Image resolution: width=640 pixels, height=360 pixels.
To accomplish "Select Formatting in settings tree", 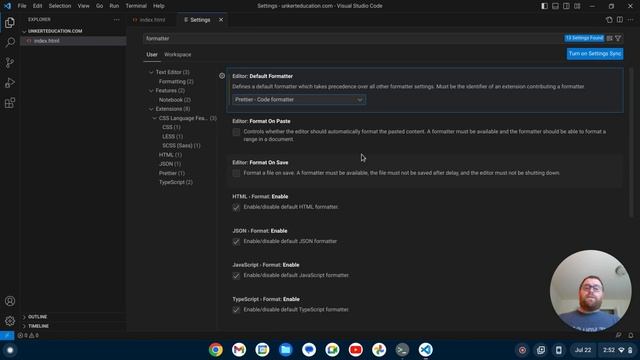I will [x=176, y=82].
